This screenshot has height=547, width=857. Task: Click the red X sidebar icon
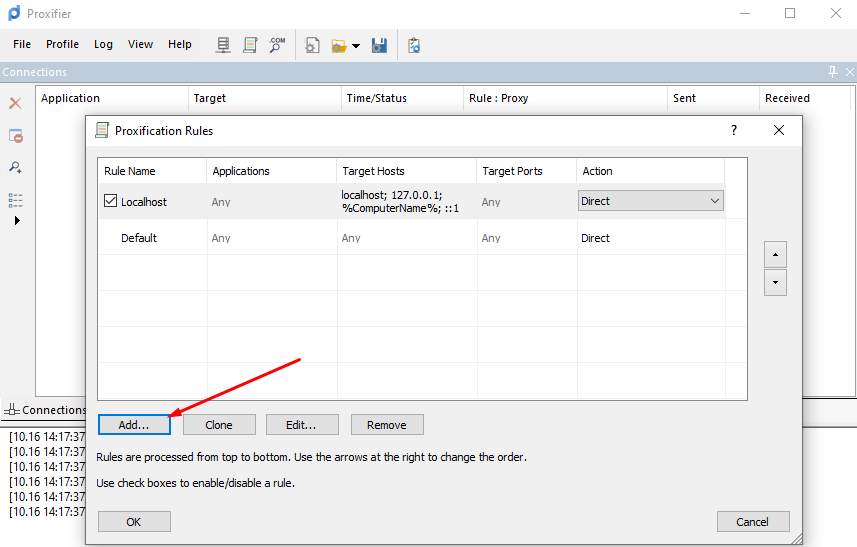point(15,103)
